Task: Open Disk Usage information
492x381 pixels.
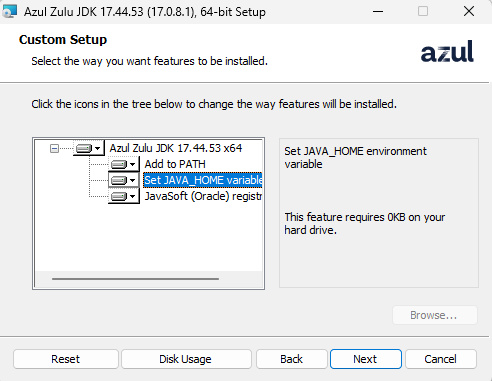Action: pos(186,359)
